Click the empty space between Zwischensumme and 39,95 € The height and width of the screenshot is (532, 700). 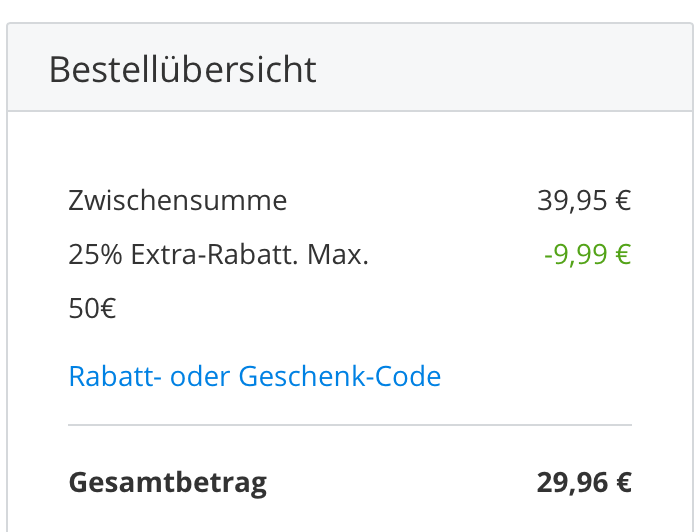[x=410, y=201]
